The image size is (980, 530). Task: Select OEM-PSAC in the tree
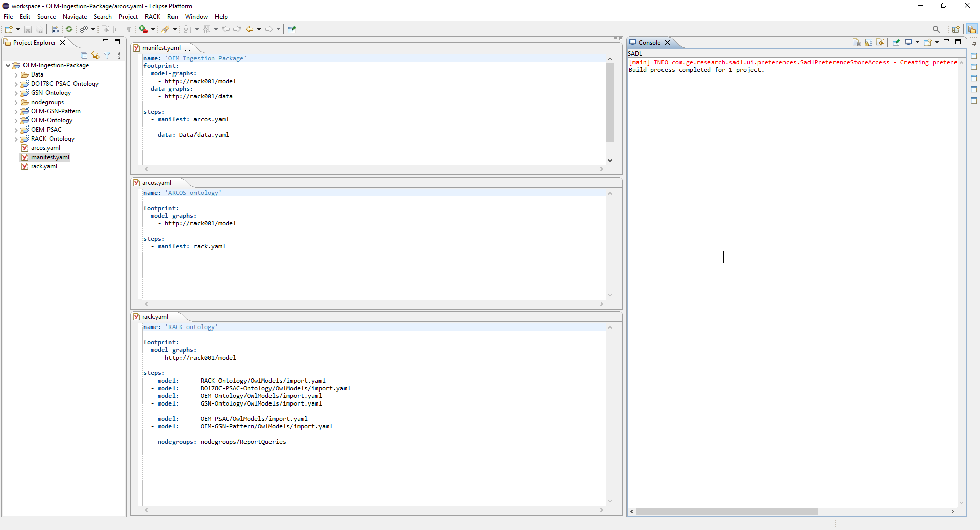coord(46,130)
